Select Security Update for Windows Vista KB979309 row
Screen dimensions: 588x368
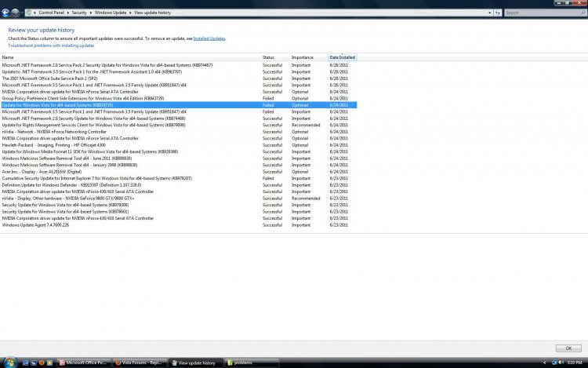point(179,206)
